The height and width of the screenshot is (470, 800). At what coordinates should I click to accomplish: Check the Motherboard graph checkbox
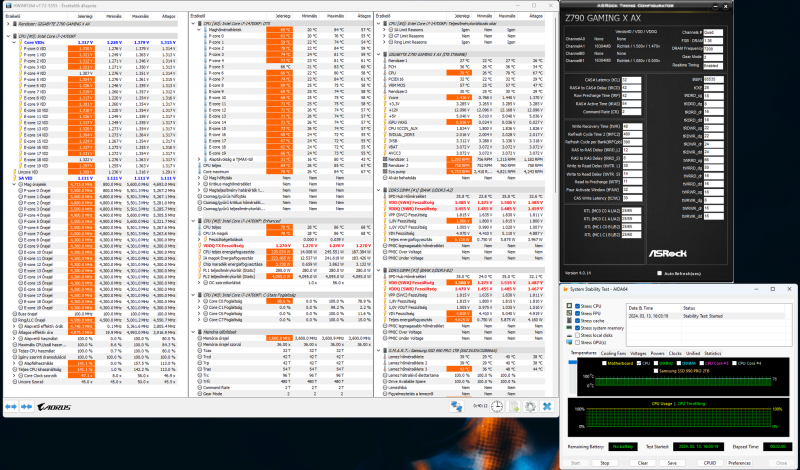tap(604, 363)
